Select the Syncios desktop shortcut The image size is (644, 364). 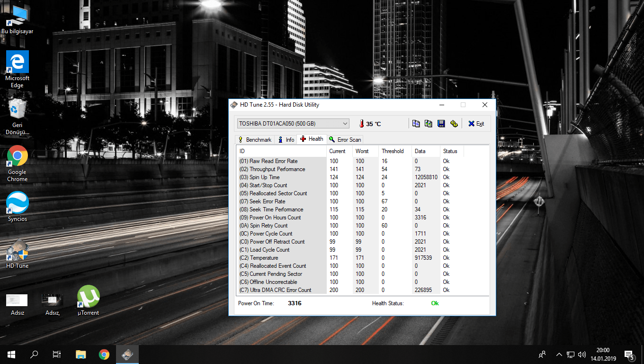(x=18, y=203)
